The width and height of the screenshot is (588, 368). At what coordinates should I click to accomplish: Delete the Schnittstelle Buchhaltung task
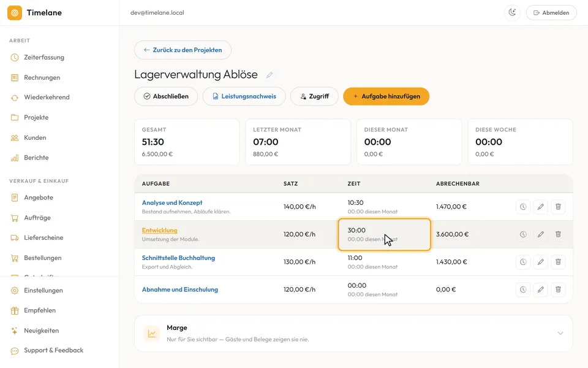click(558, 262)
